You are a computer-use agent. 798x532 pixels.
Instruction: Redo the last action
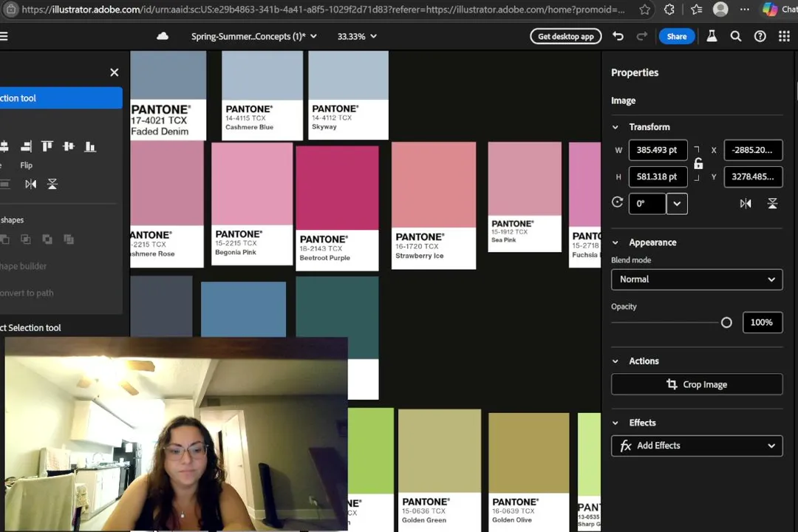(642, 36)
